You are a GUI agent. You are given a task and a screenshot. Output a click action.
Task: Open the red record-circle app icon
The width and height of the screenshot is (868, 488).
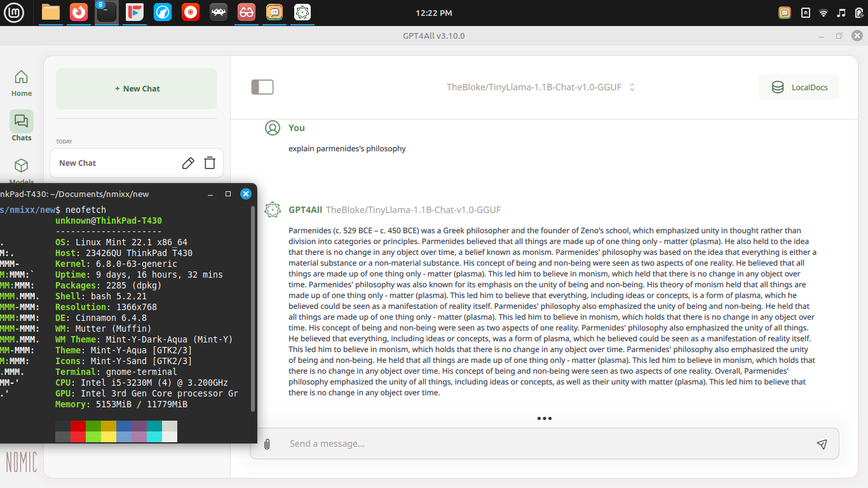191,12
